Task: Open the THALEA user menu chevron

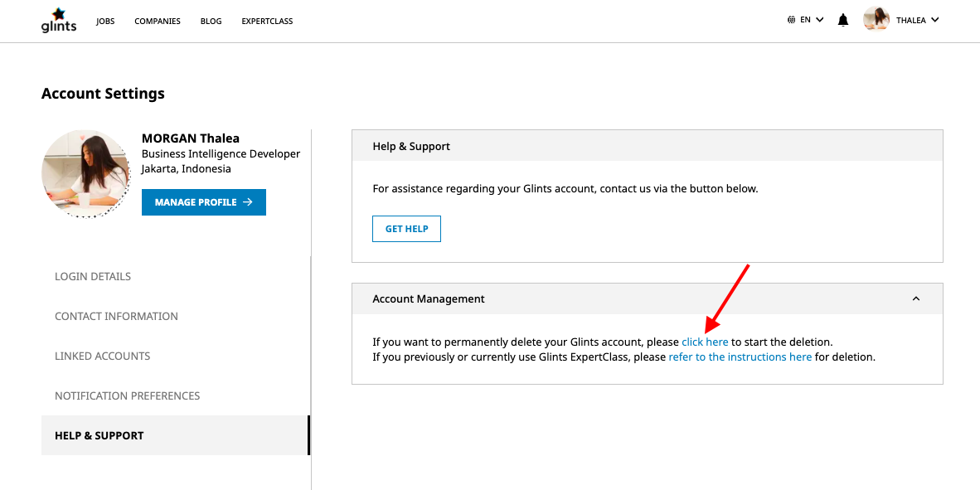Action: [935, 20]
